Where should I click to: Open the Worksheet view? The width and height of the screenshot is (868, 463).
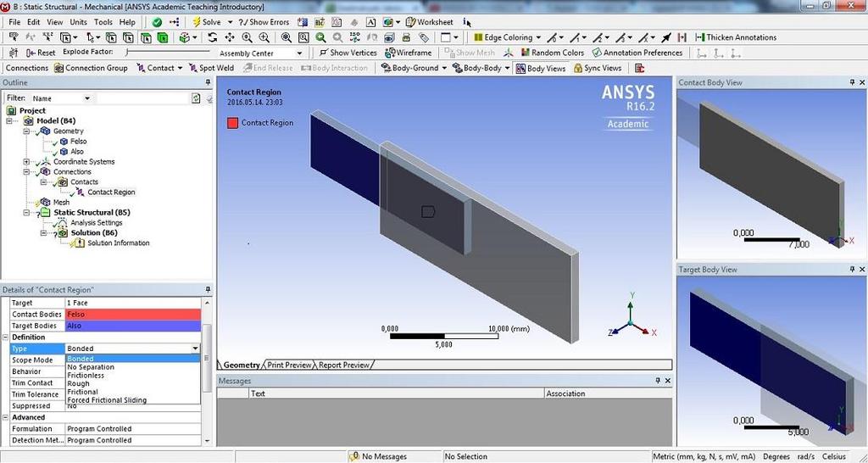coord(430,22)
